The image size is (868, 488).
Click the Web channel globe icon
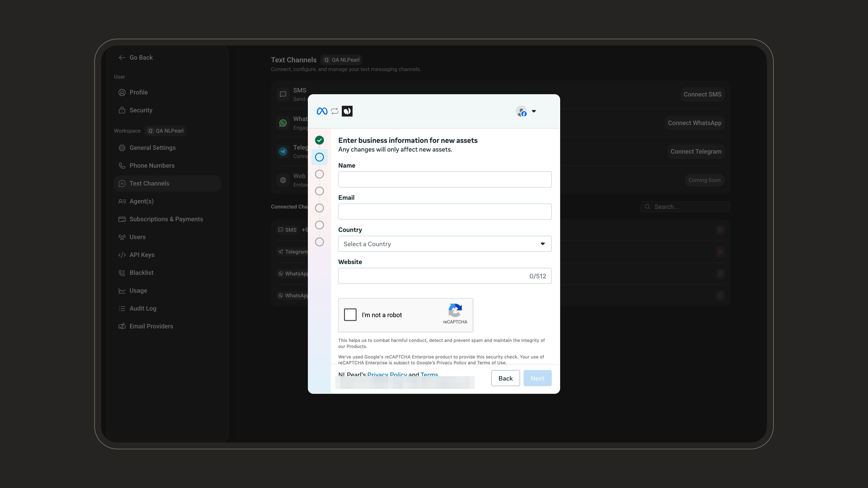point(283,180)
